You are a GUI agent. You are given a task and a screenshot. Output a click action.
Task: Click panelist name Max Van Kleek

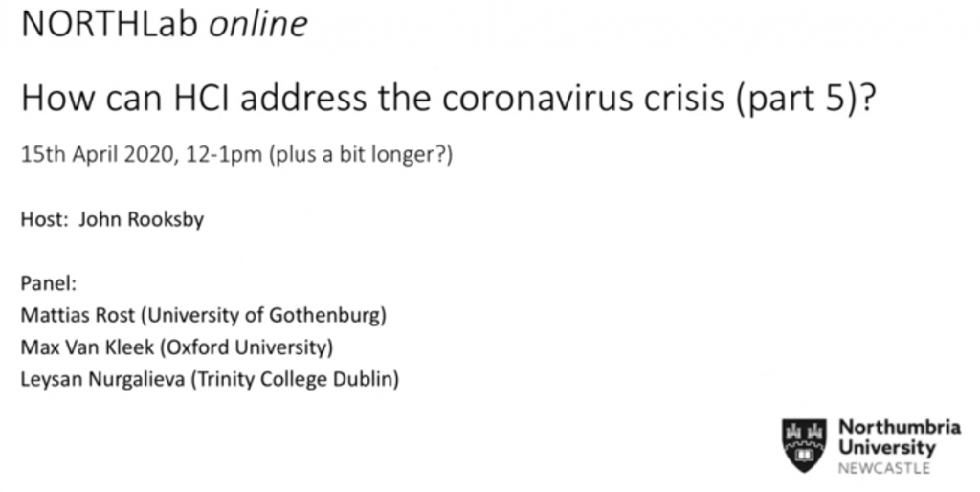click(x=87, y=347)
